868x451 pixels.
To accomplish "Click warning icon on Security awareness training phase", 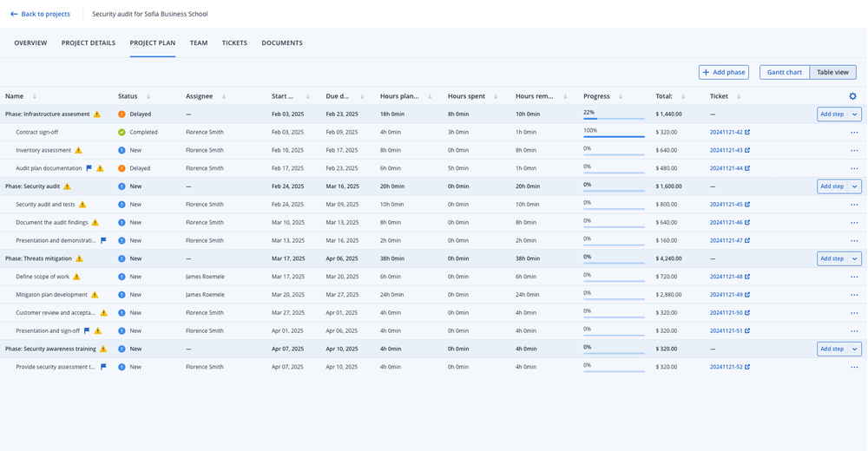I will click(103, 349).
